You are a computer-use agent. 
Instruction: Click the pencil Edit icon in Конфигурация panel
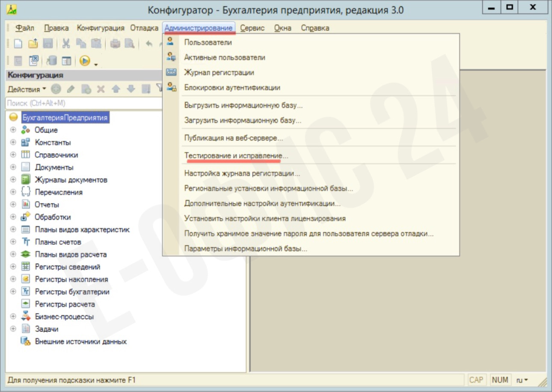71,89
